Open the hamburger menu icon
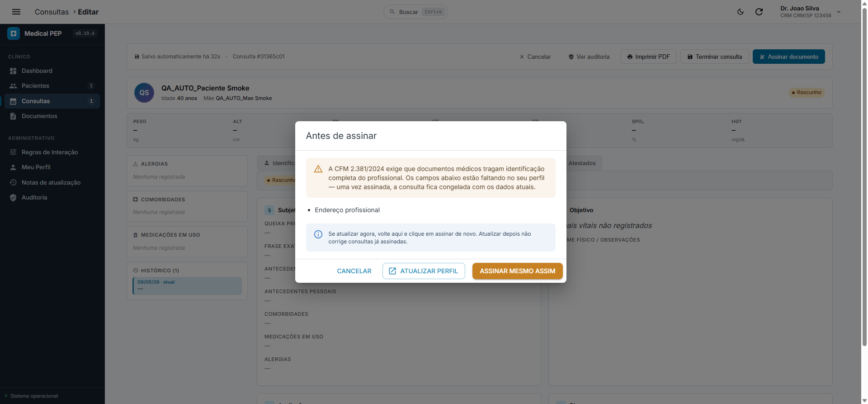This screenshot has height=404, width=868. pyautogui.click(x=16, y=12)
